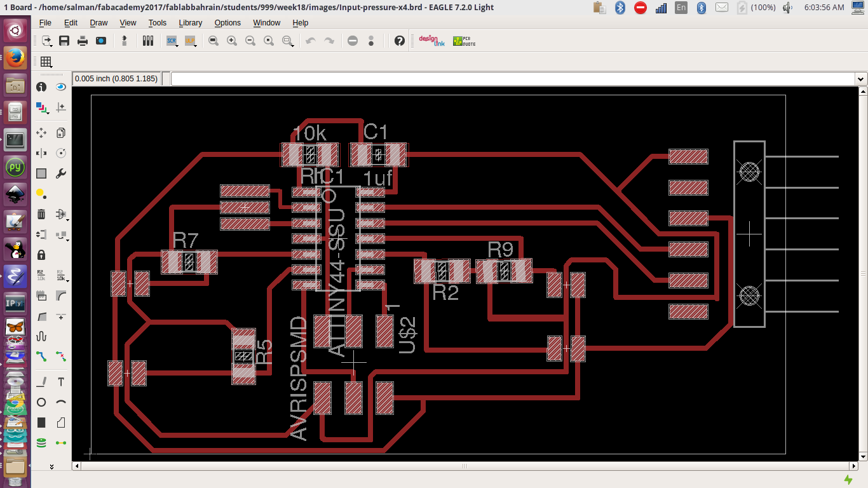Open the PCB Quote service

(464, 40)
